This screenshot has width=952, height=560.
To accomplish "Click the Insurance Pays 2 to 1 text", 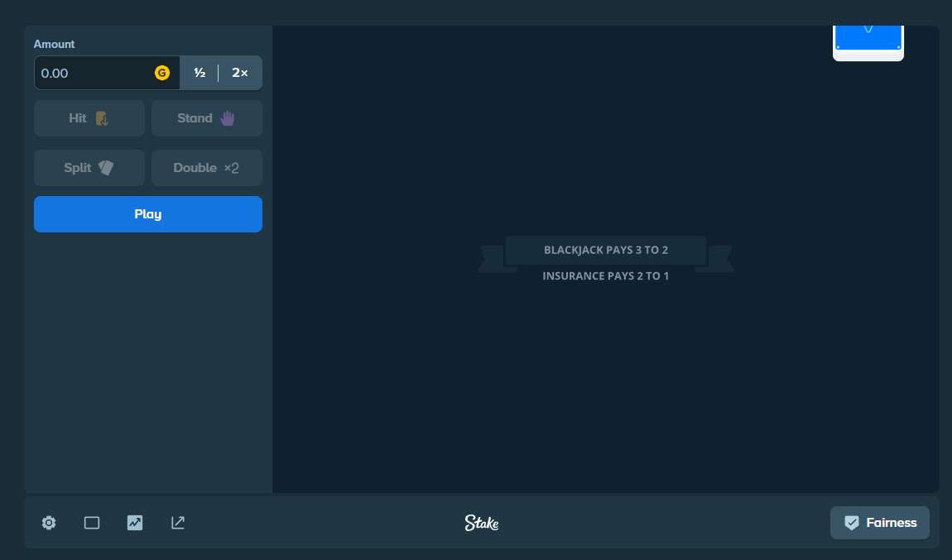I will tap(606, 276).
